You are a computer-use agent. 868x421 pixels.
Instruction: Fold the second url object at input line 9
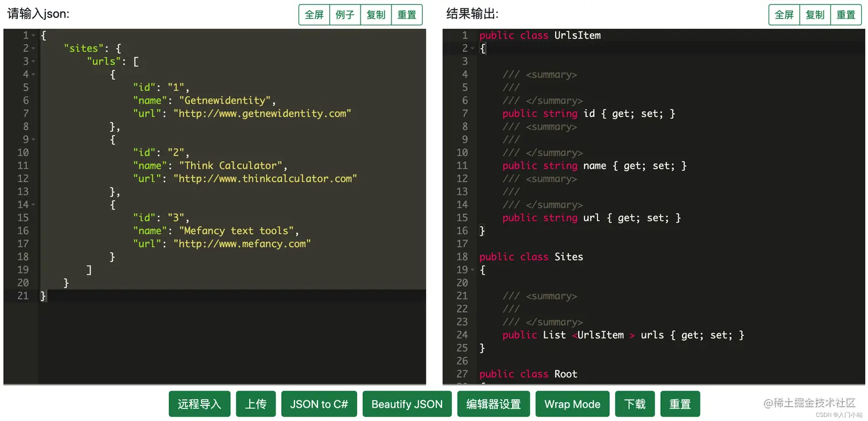tap(34, 140)
